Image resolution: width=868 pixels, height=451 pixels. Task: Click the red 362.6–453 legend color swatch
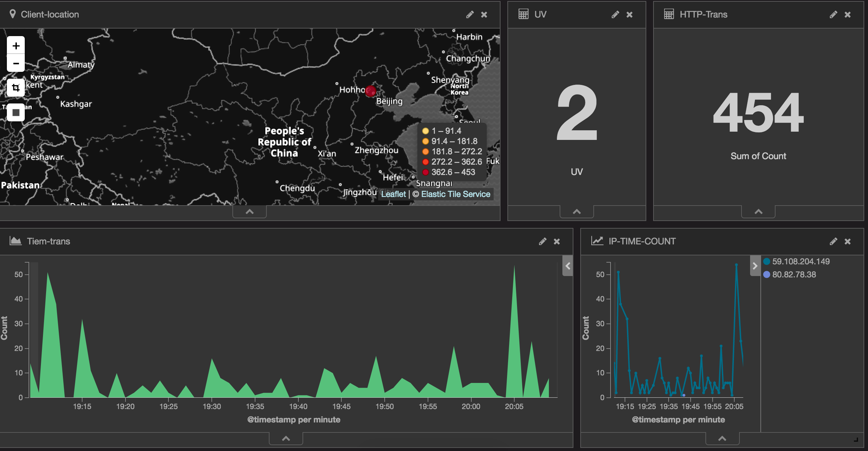point(426,172)
